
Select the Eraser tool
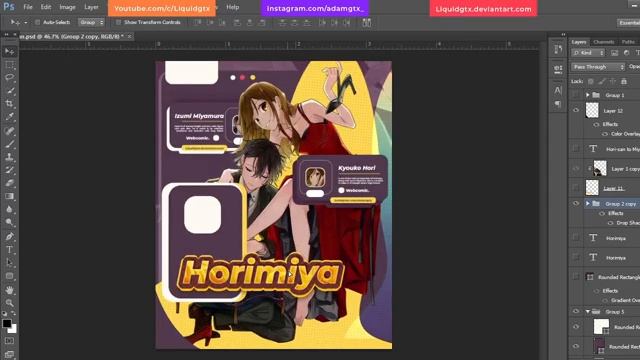tap(9, 183)
